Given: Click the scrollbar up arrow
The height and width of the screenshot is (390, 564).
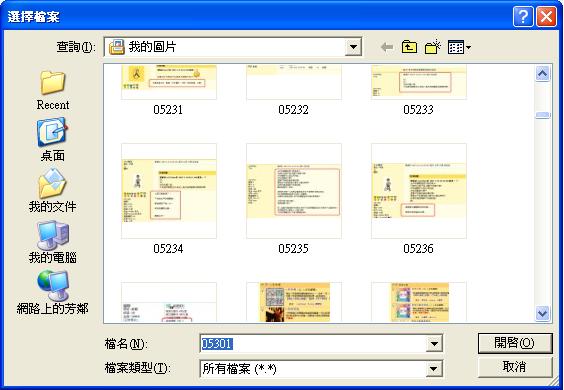Looking at the screenshot, I should [x=542, y=73].
